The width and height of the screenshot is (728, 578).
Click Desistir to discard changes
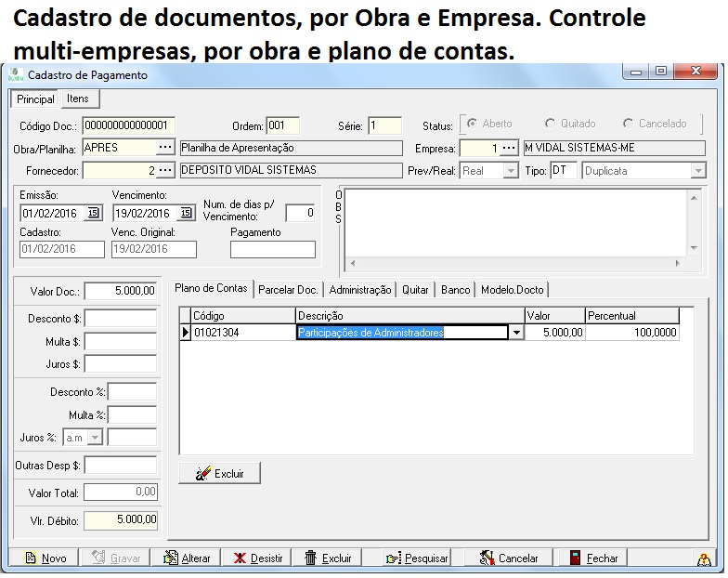[x=258, y=558]
